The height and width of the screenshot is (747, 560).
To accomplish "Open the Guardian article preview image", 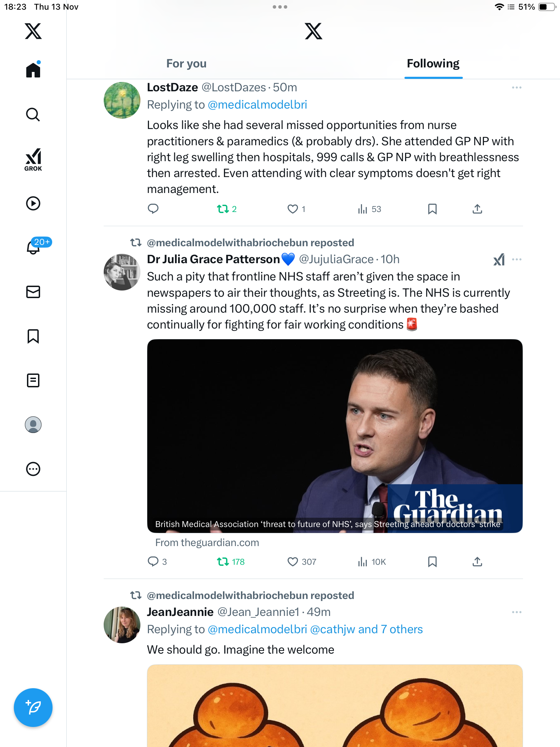I will (335, 436).
